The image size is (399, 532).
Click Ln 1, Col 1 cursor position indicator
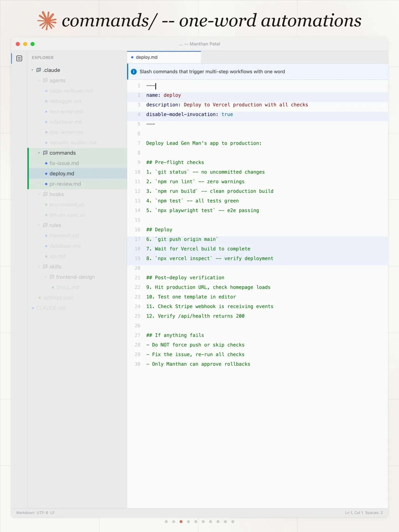354,513
